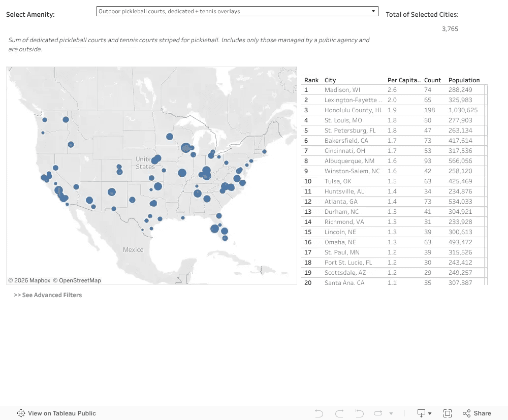Open the See Advanced Filters link

tap(48, 295)
